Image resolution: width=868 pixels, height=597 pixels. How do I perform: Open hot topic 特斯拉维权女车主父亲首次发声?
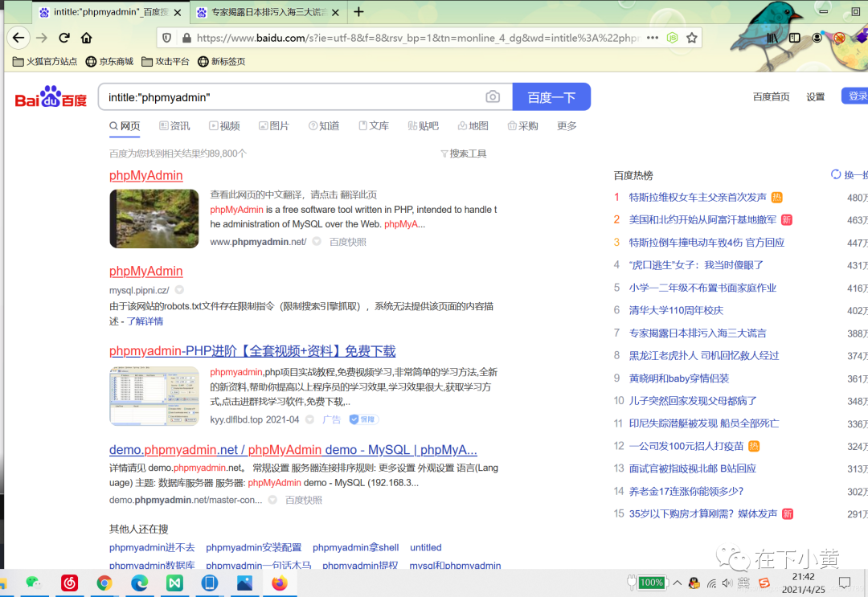click(698, 198)
